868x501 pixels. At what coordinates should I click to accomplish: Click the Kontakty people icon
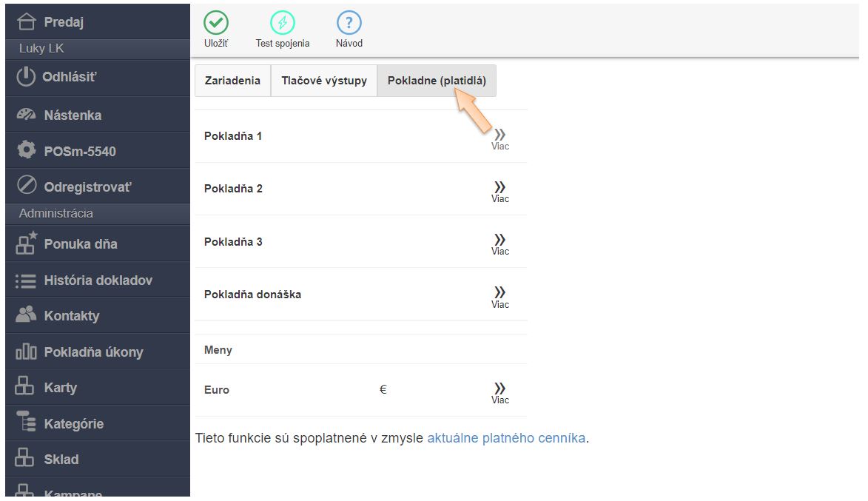tap(26, 315)
